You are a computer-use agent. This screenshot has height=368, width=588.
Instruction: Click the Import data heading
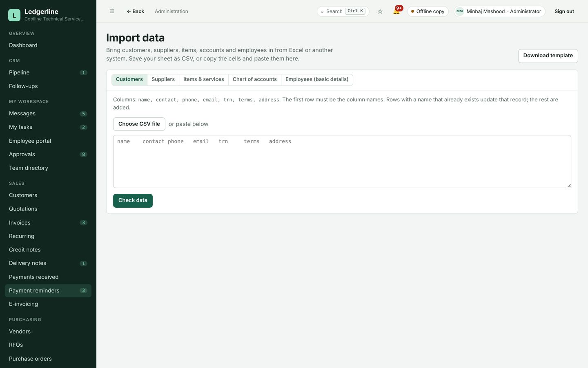pyautogui.click(x=136, y=38)
